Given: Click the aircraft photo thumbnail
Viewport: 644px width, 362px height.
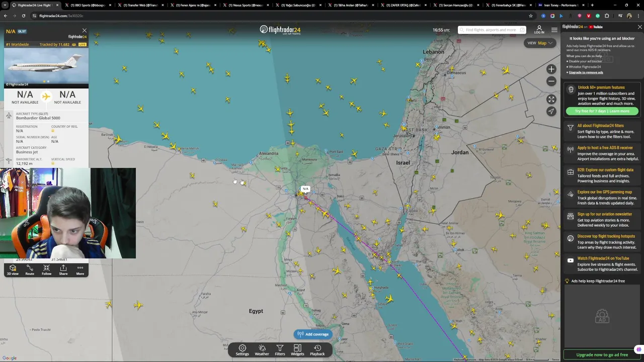Looking at the screenshot, I should 46,67.
